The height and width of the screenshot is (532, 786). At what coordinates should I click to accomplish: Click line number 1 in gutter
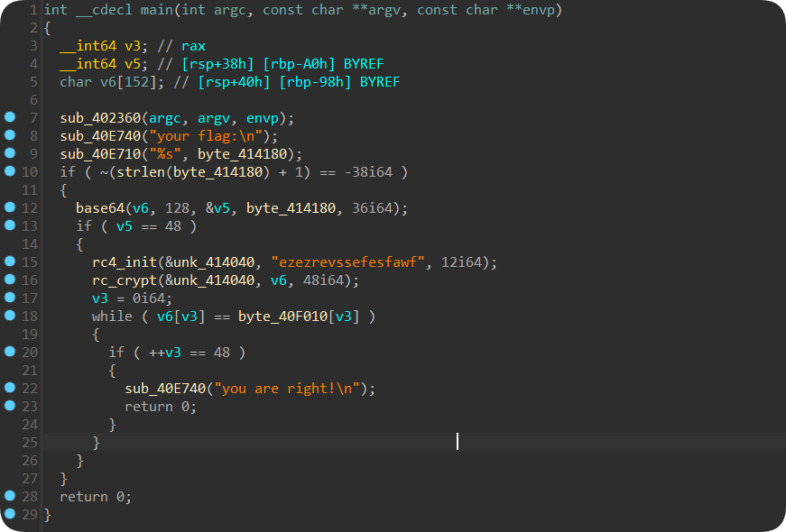(33, 10)
